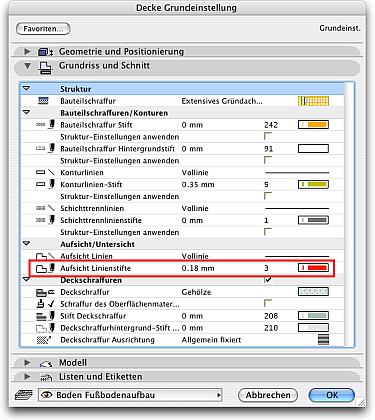Expand Geometrie und Positionierung panel
Viewport: 375px width, 420px height.
pyautogui.click(x=27, y=52)
